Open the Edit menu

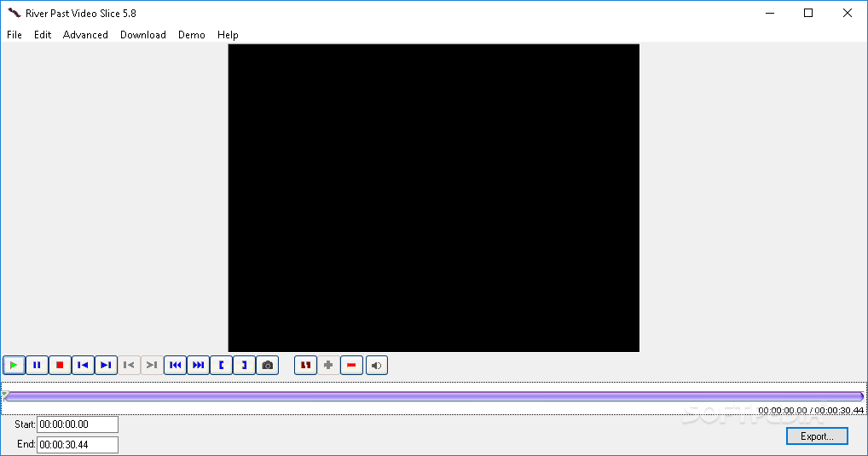43,35
